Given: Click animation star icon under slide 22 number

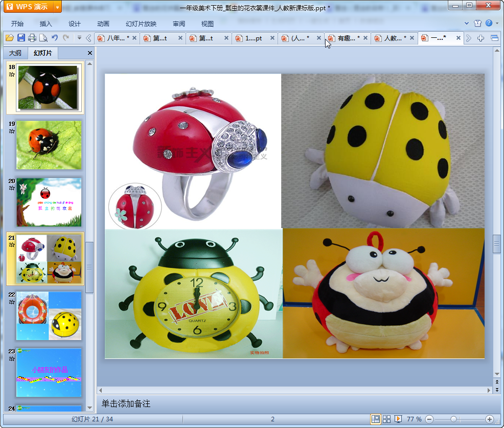Looking at the screenshot, I should tap(12, 302).
